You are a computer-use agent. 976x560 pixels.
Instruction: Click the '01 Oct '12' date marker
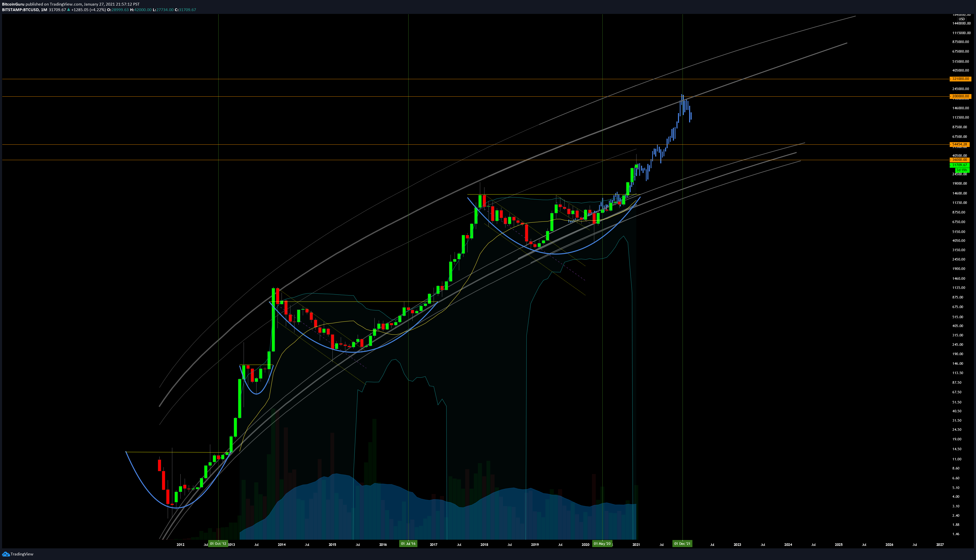coord(218,544)
